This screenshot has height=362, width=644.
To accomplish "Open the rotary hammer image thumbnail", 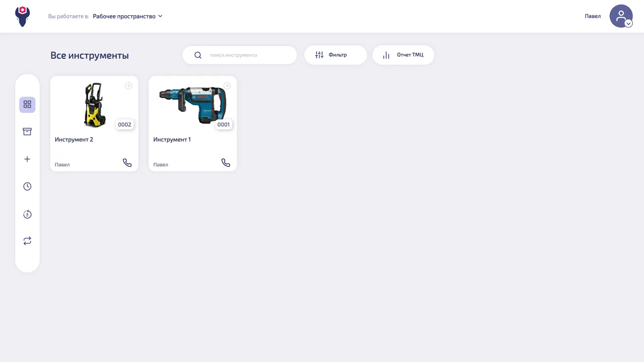I will [x=192, y=105].
